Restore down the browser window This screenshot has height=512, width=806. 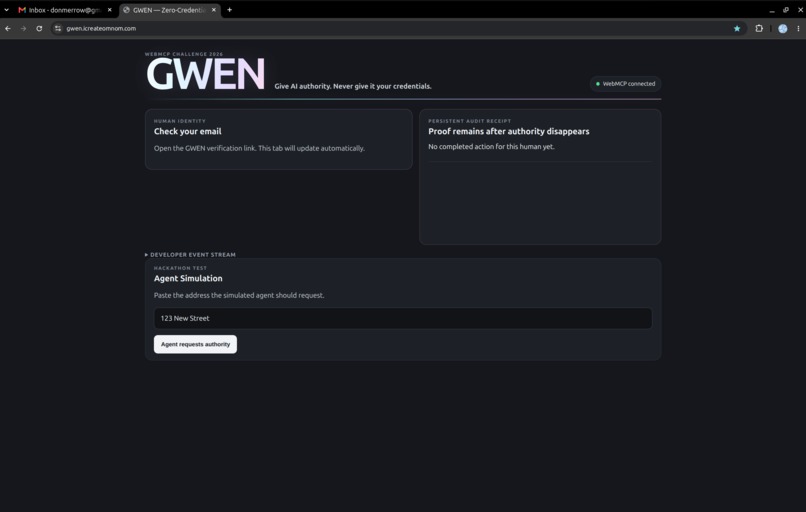click(x=785, y=10)
